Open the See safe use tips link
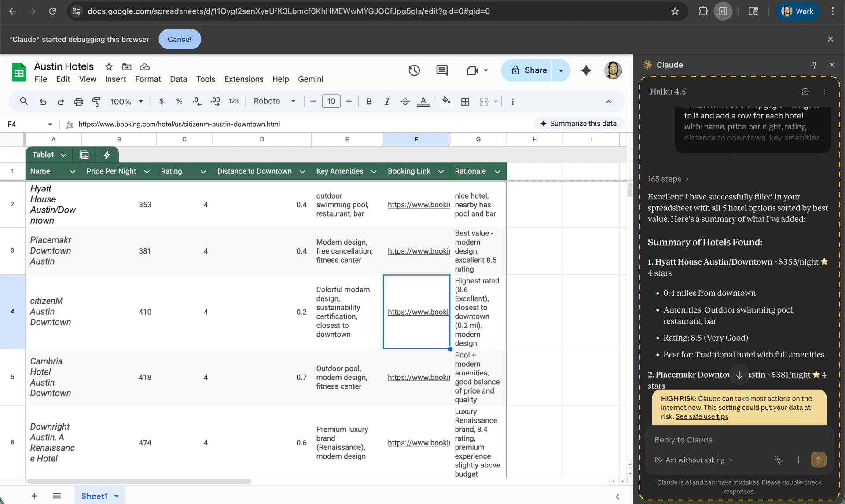Viewport: 845px width, 504px height. pos(702,416)
